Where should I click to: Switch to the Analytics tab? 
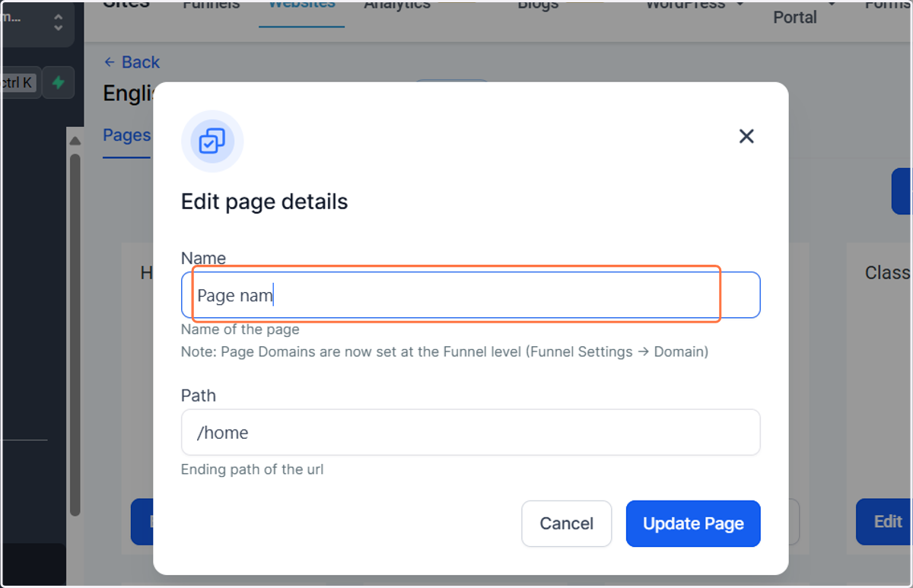[397, 6]
